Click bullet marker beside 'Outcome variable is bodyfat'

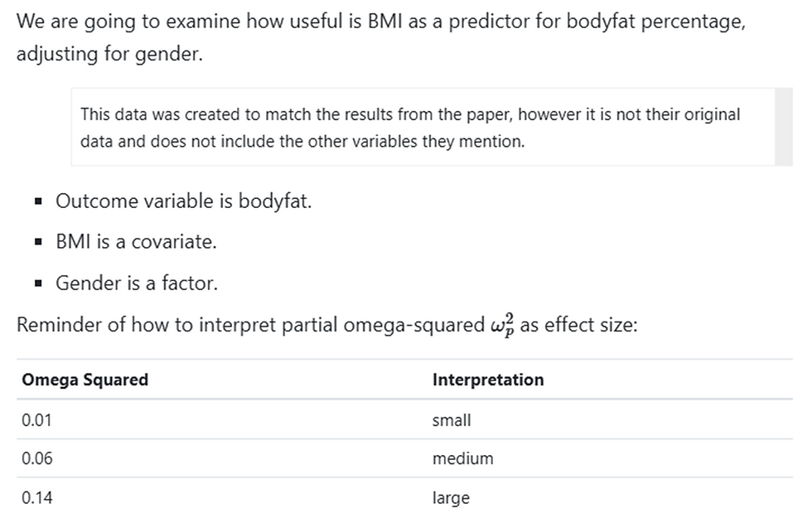point(39,201)
